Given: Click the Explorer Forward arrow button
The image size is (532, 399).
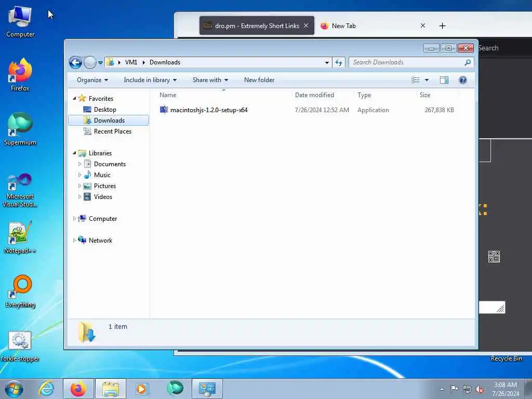Looking at the screenshot, I should [x=90, y=62].
